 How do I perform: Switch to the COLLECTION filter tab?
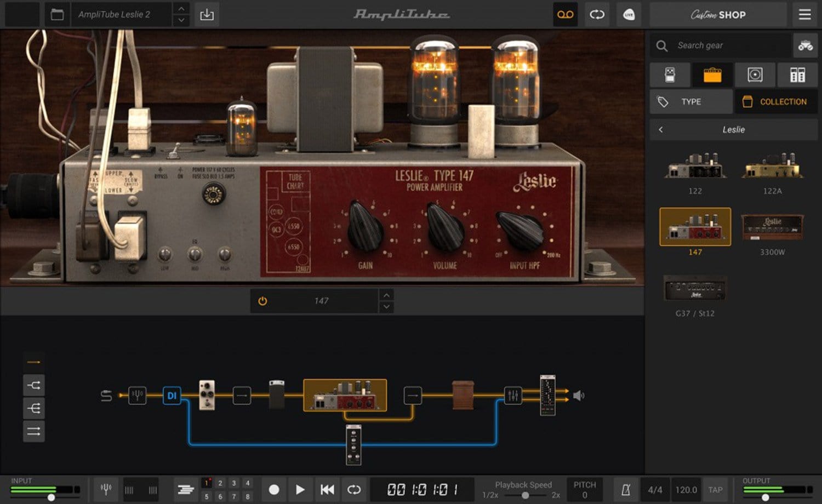tap(776, 102)
